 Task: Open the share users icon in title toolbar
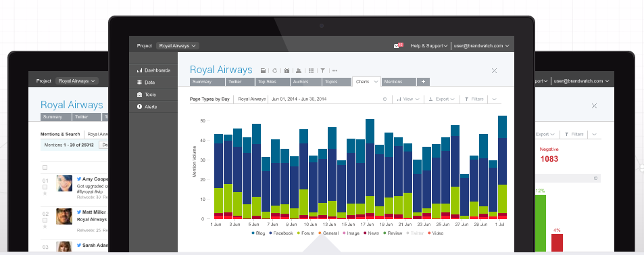pyautogui.click(x=299, y=71)
